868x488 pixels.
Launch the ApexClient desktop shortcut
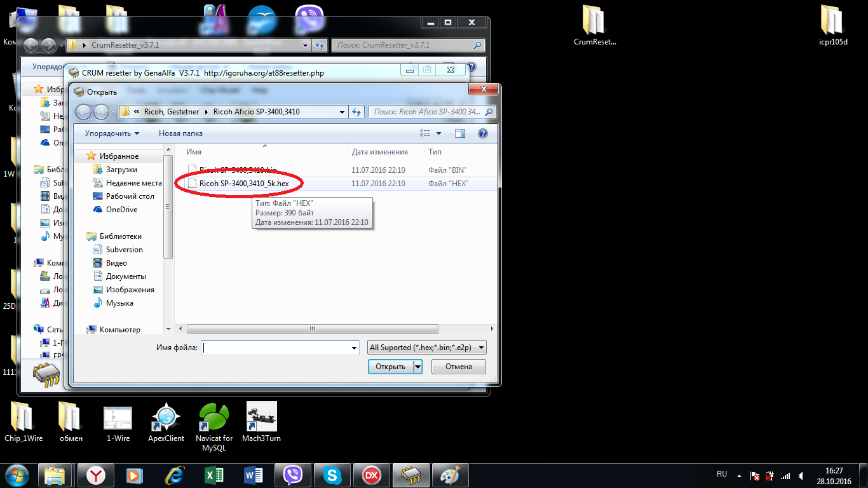(x=166, y=422)
